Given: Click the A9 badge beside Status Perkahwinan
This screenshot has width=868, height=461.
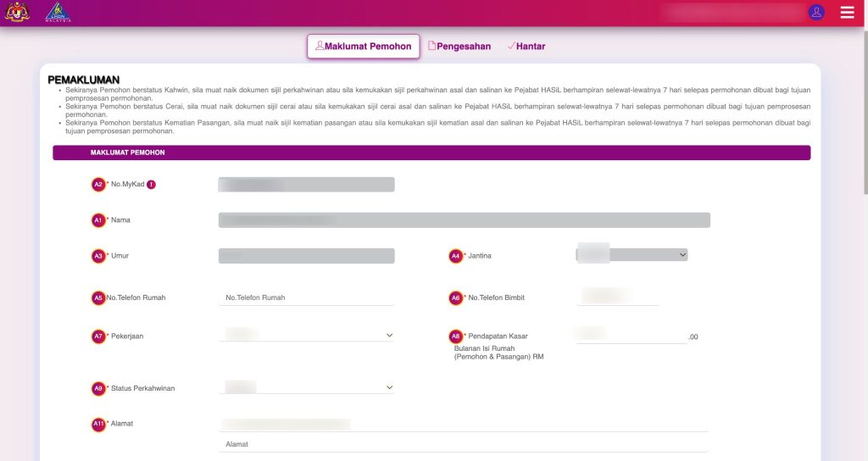Looking at the screenshot, I should click(x=98, y=388).
